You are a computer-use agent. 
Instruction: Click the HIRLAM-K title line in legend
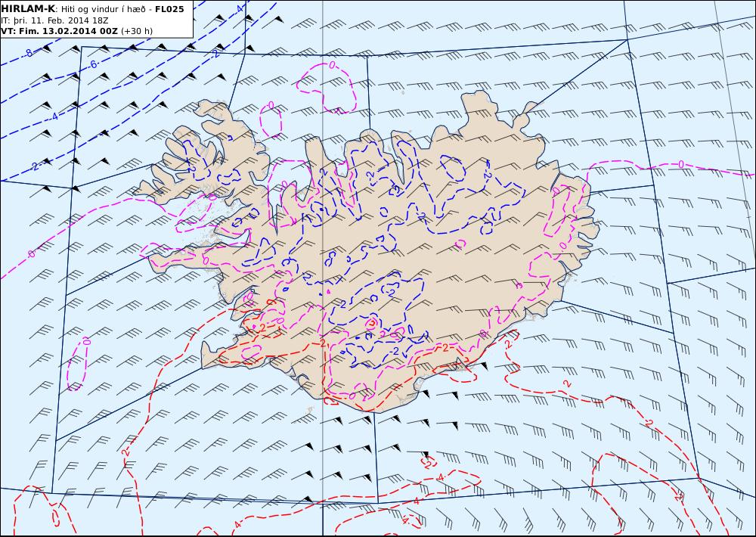pyautogui.click(x=92, y=8)
